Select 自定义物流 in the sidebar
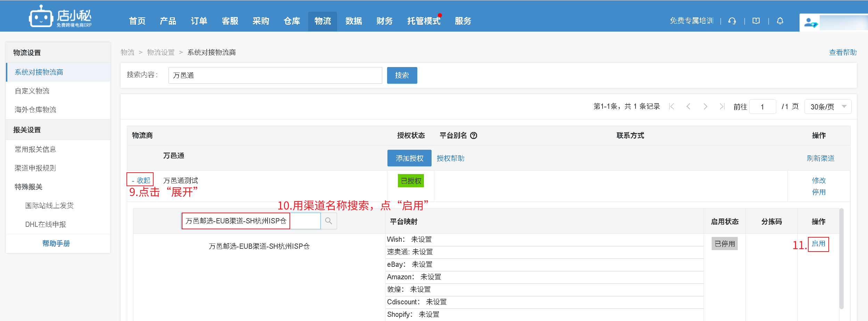 coord(32,91)
